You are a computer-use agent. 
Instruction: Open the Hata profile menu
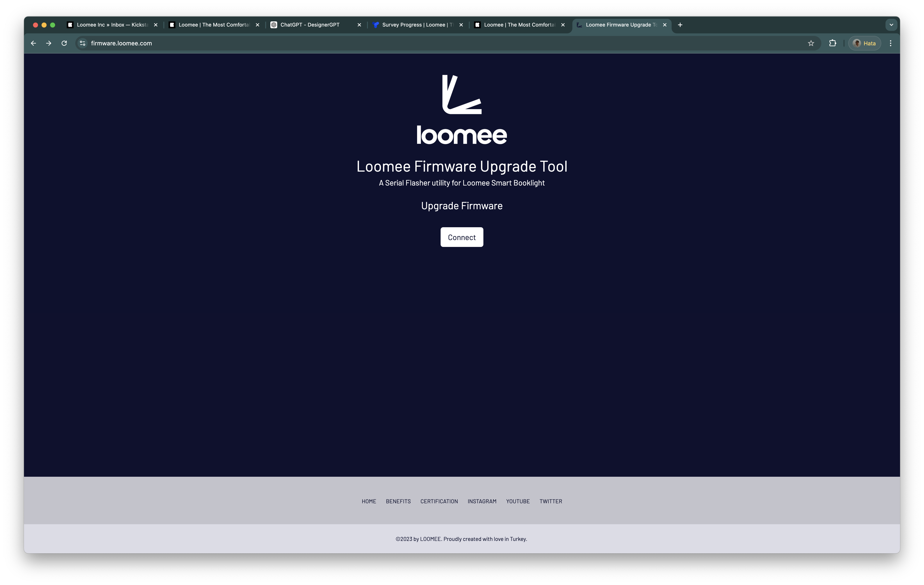click(x=864, y=43)
